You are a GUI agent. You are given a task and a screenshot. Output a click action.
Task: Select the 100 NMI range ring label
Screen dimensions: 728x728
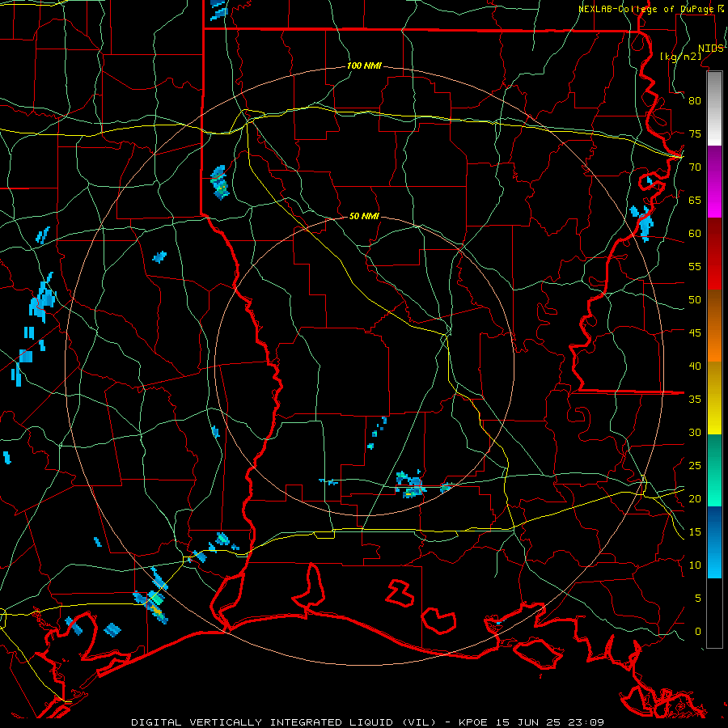point(364,66)
